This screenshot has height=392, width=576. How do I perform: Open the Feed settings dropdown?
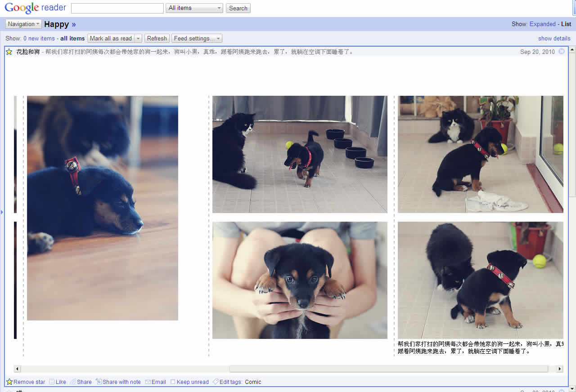click(197, 39)
